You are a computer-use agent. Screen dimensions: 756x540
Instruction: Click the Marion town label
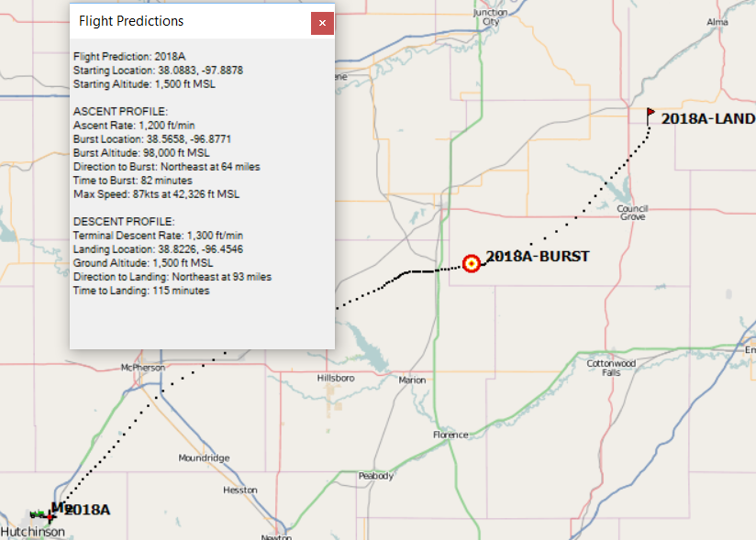(x=412, y=380)
